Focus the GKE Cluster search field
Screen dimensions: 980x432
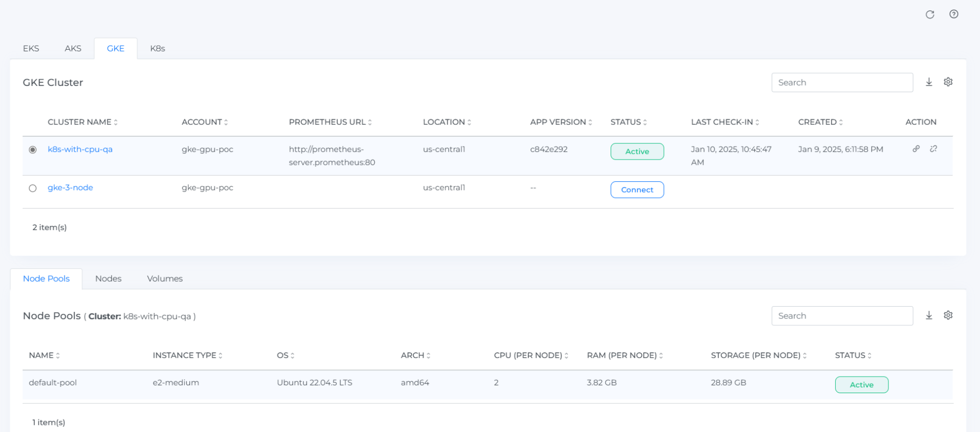click(x=842, y=82)
